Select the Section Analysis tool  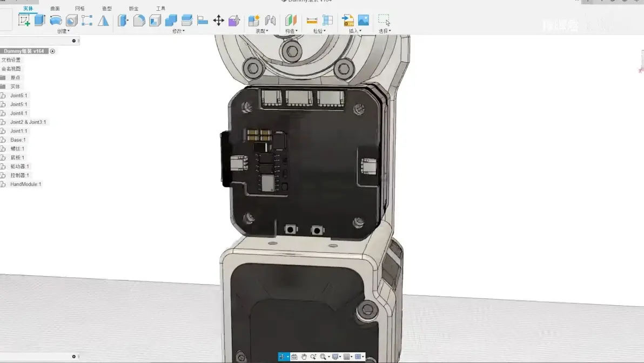(328, 20)
